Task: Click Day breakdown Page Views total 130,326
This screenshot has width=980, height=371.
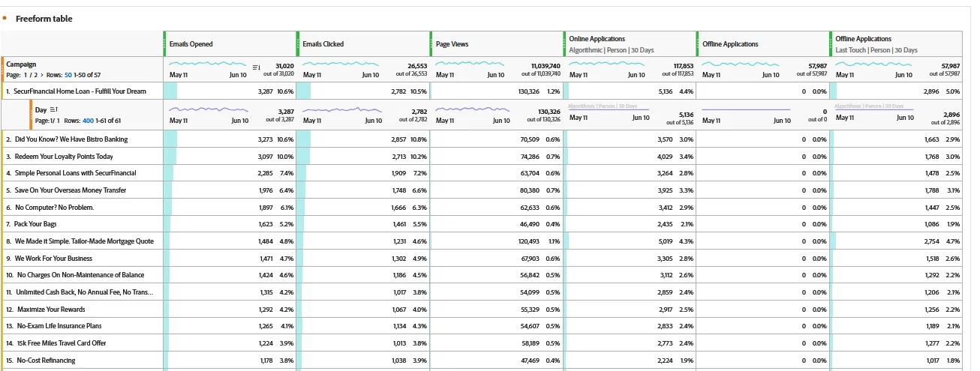Action: [x=549, y=111]
